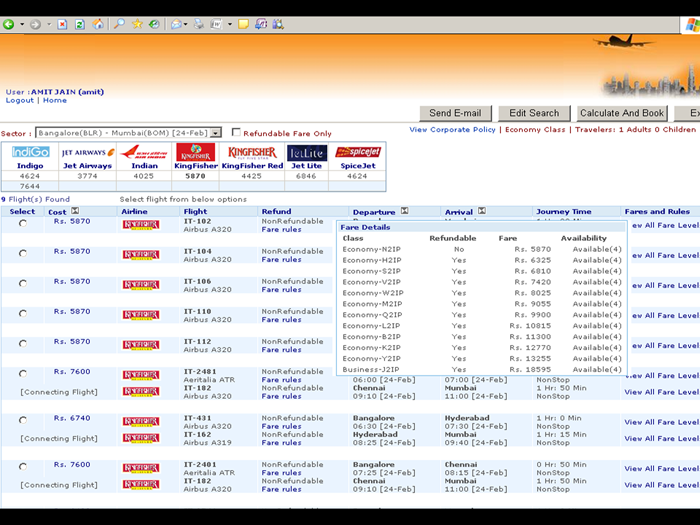
Task: Click the Edit with Word icon
Action: tap(217, 24)
